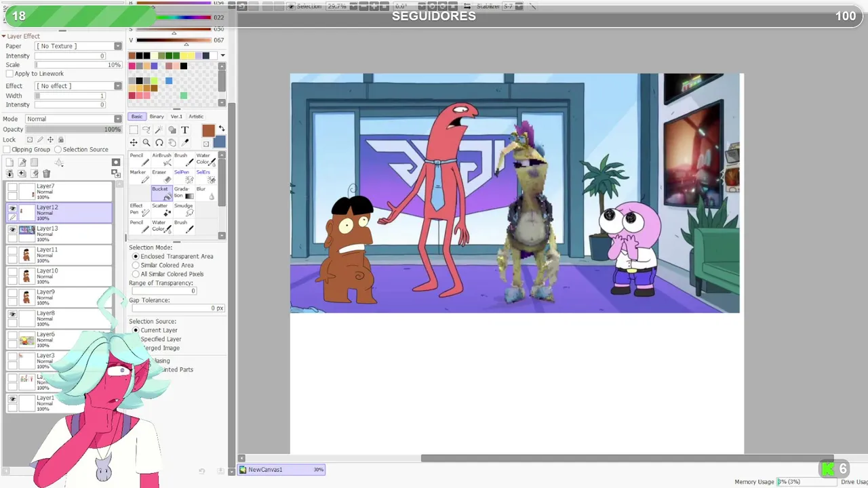
Task: Choose the Marker tool
Action: [139, 177]
